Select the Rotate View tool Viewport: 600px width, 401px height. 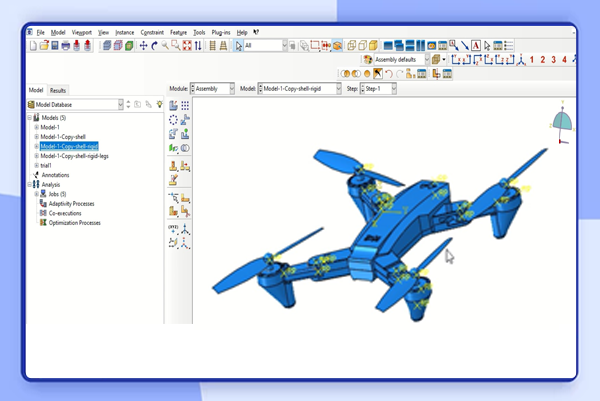pyautogui.click(x=154, y=46)
